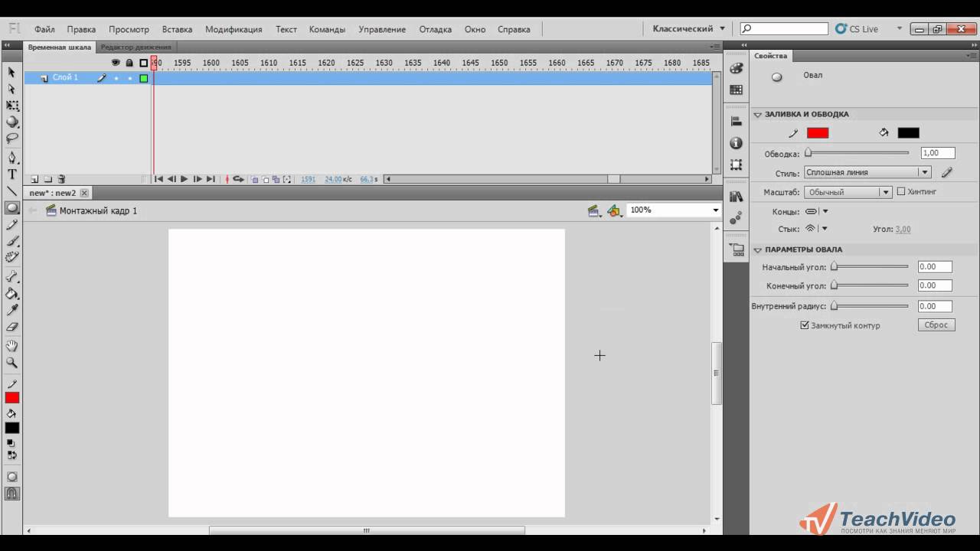Toggle outline view for all layers

coord(143,63)
